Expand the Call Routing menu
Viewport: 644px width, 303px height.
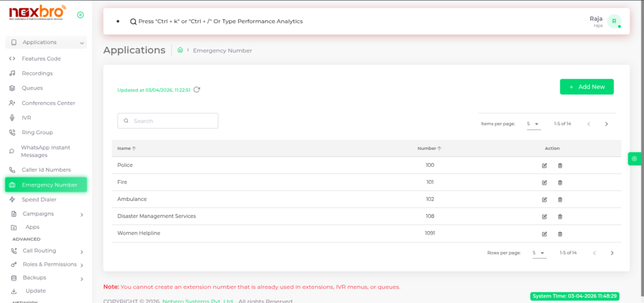pyautogui.click(x=82, y=251)
